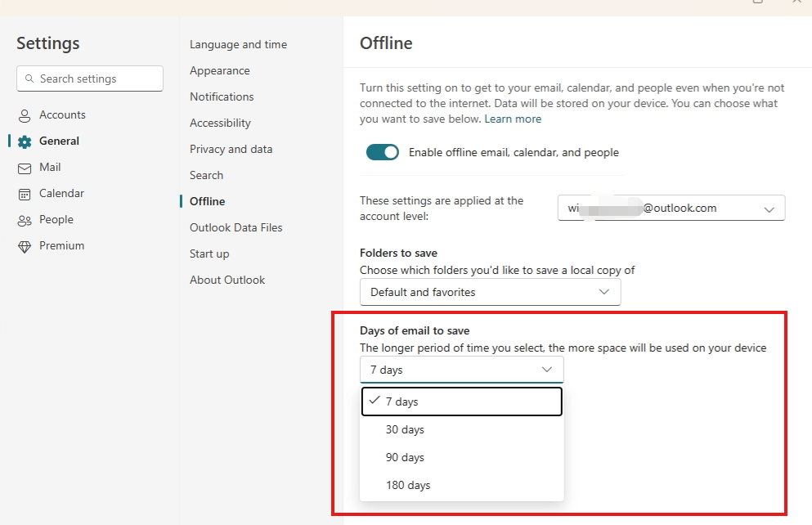The width and height of the screenshot is (812, 525).
Task: Select the General settings category
Action: [59, 141]
